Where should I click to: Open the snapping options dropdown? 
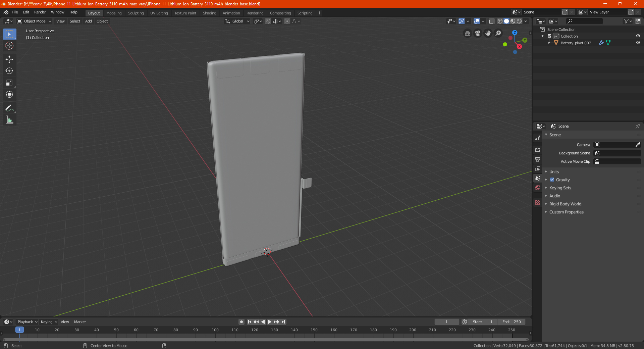276,21
